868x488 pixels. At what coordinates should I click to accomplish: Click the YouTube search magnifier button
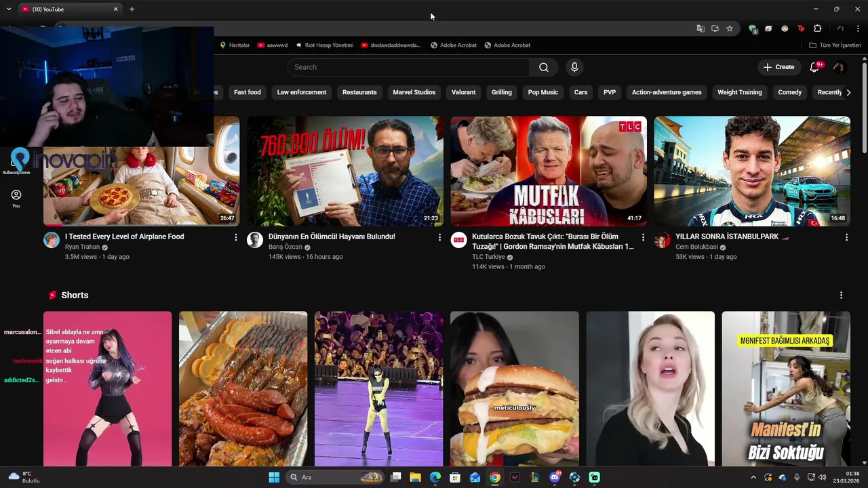[543, 67]
